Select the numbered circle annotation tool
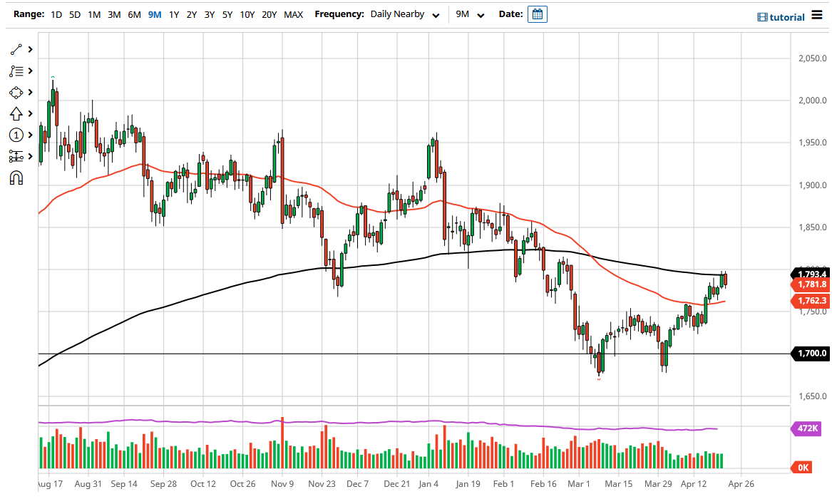The image size is (832, 504). click(x=16, y=135)
